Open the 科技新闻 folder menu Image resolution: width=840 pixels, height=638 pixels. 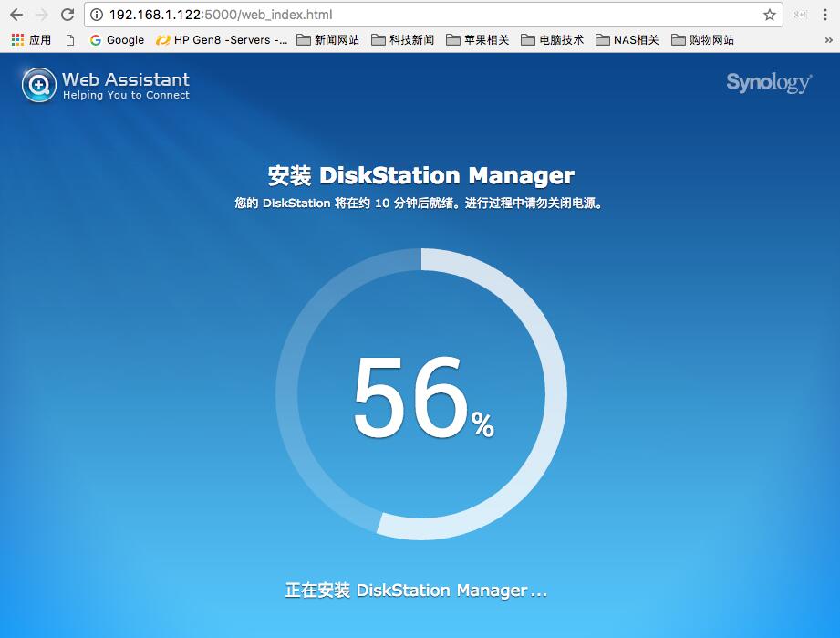coord(402,39)
